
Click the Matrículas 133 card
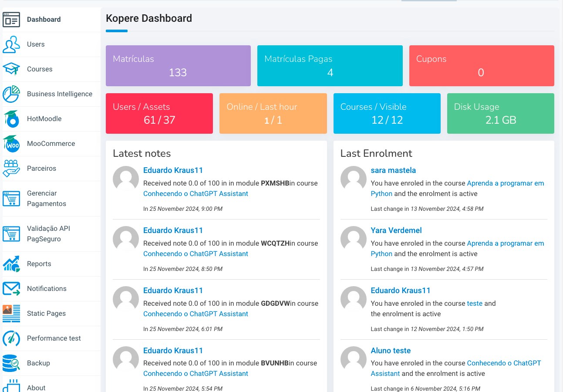[x=178, y=66]
